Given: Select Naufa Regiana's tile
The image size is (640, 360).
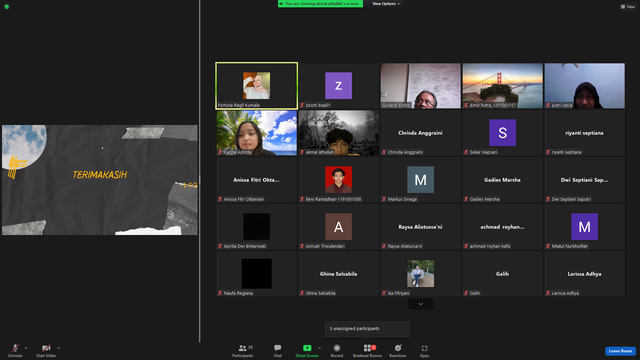Looking at the screenshot, I should click(x=257, y=274).
